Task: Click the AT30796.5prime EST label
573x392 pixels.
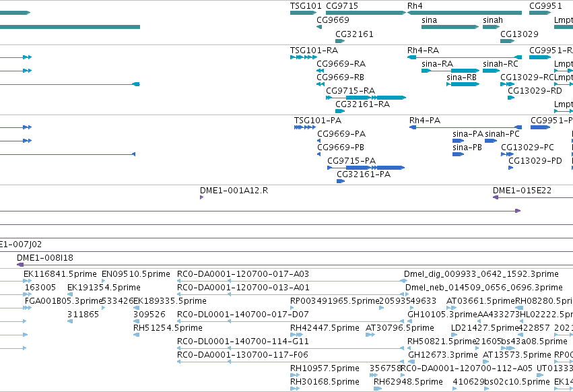Action: (x=400, y=328)
